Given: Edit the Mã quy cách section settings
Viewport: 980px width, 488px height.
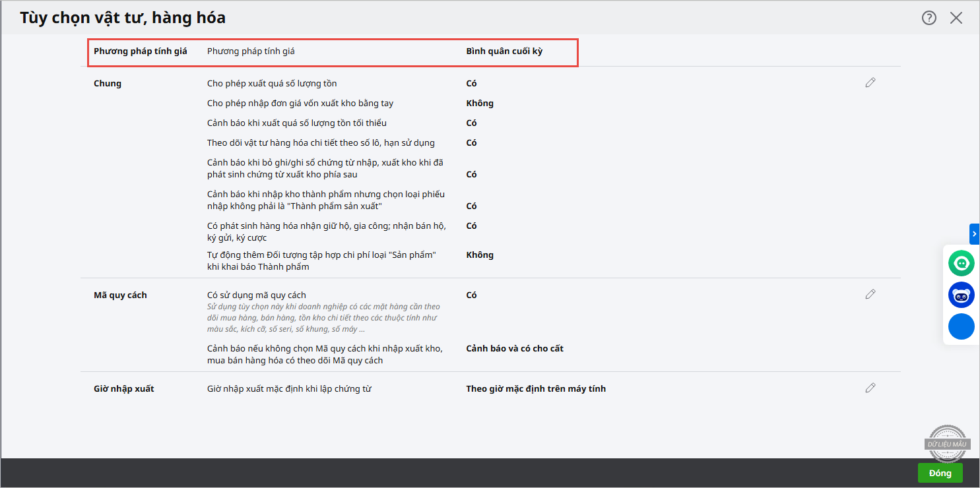Looking at the screenshot, I should click(870, 295).
